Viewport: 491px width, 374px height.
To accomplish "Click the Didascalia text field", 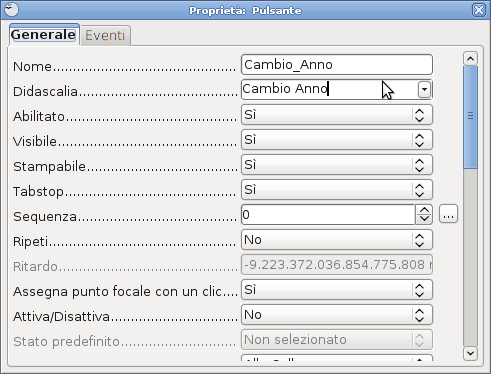I will pos(329,89).
